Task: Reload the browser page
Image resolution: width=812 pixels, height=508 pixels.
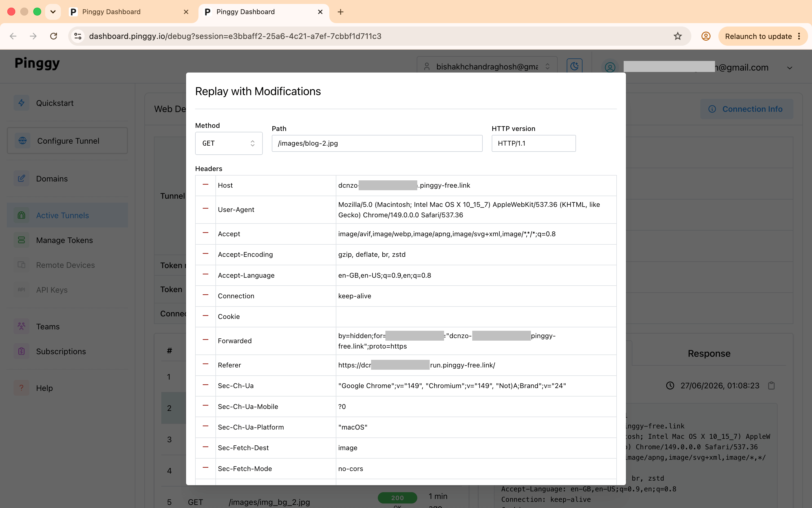Action: click(x=53, y=36)
